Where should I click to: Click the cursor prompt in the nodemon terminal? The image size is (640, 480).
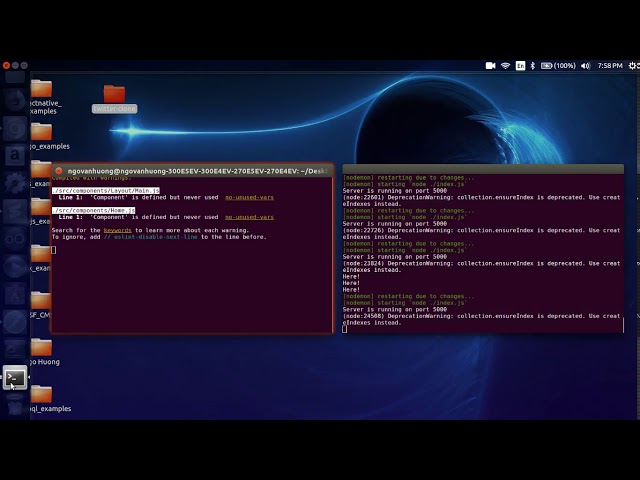point(345,329)
